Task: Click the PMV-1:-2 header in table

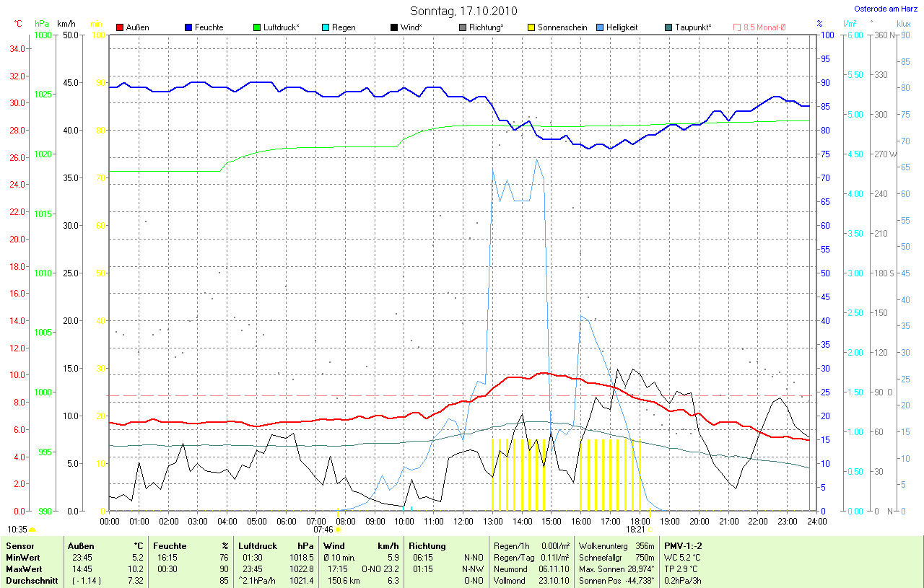Action: click(x=684, y=546)
